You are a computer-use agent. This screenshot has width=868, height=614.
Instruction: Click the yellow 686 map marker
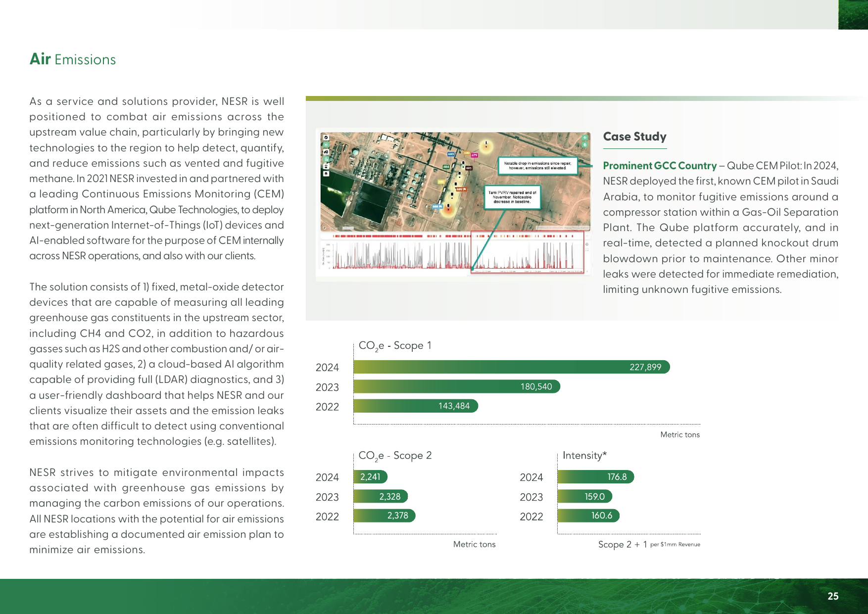click(x=441, y=182)
